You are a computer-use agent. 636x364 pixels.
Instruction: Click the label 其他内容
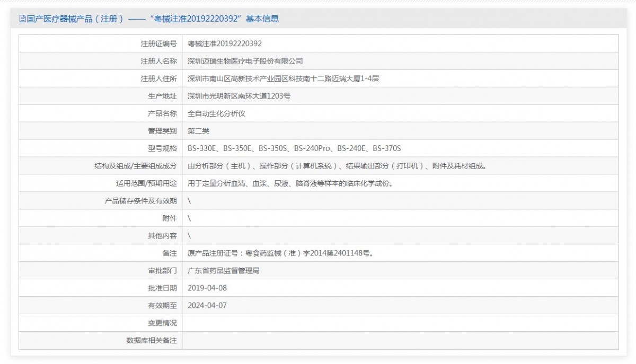(x=163, y=236)
